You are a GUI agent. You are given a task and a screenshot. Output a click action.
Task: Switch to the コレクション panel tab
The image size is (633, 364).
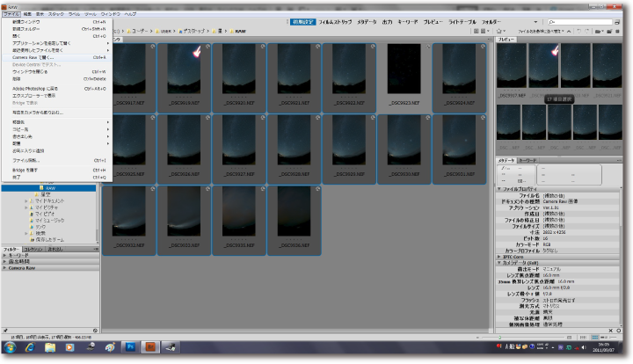pyautogui.click(x=33, y=249)
